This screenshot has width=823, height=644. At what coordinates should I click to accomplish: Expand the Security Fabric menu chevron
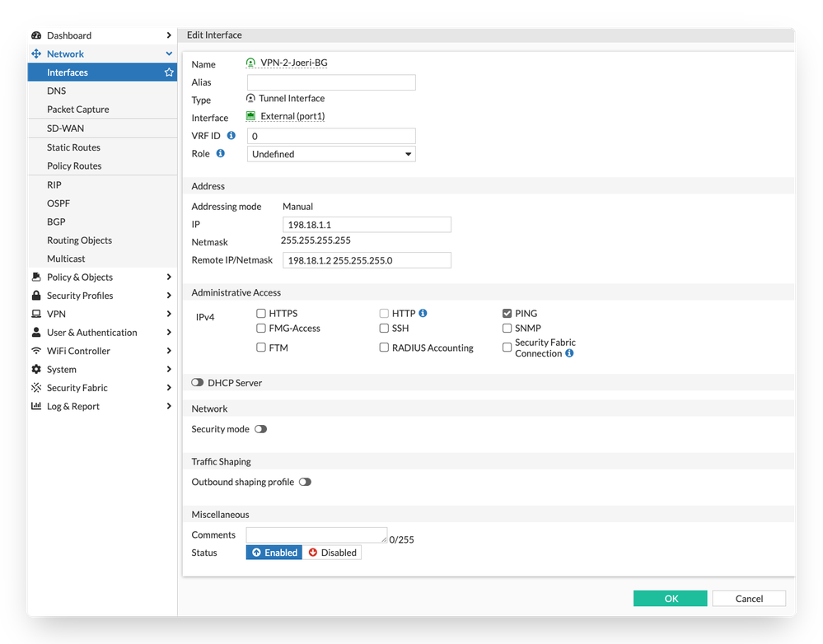pyautogui.click(x=169, y=387)
